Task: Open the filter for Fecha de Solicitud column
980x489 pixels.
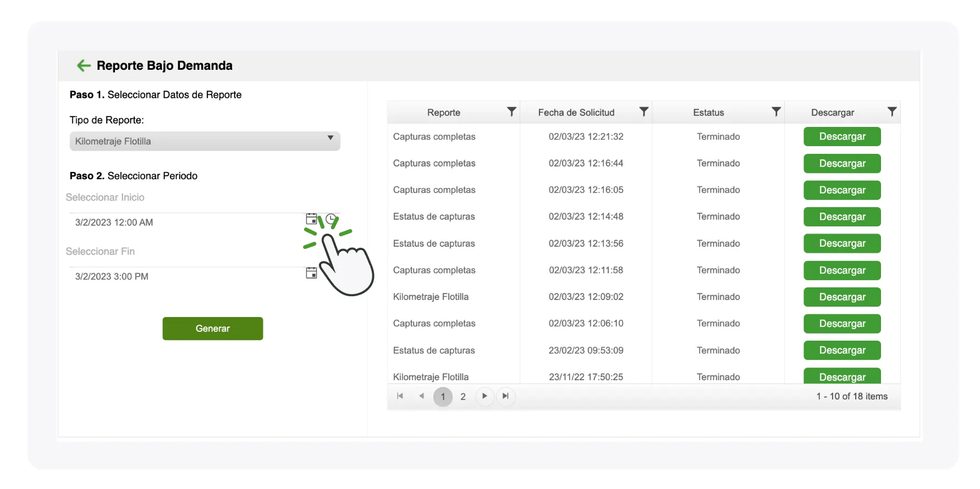Action: tap(644, 112)
